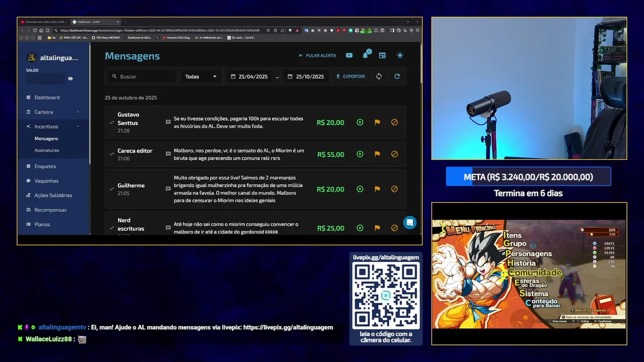Refresh the messages list

tap(397, 76)
